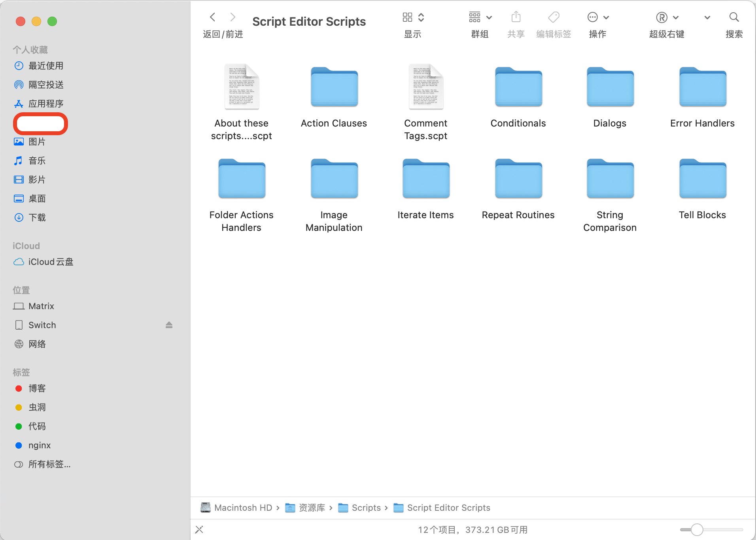Click the X icon in status bar

point(199,529)
